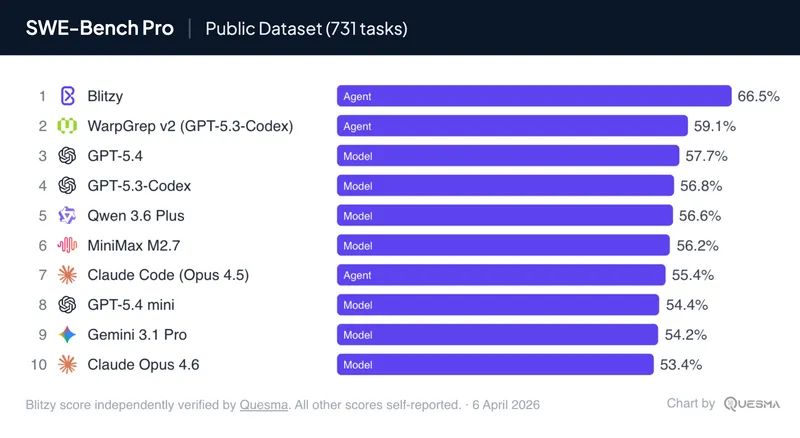Click the WarpGrep v2 green icon
The height and width of the screenshot is (438, 800).
pyautogui.click(x=68, y=126)
